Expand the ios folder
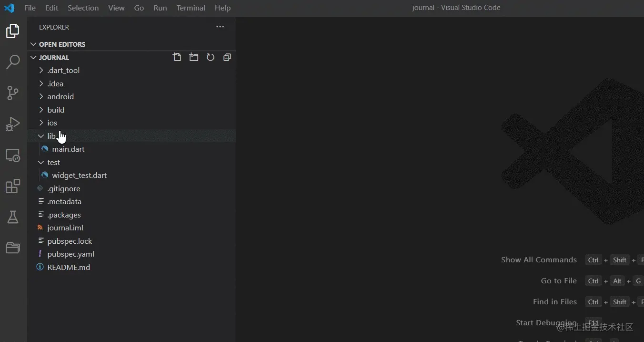 point(131,123)
